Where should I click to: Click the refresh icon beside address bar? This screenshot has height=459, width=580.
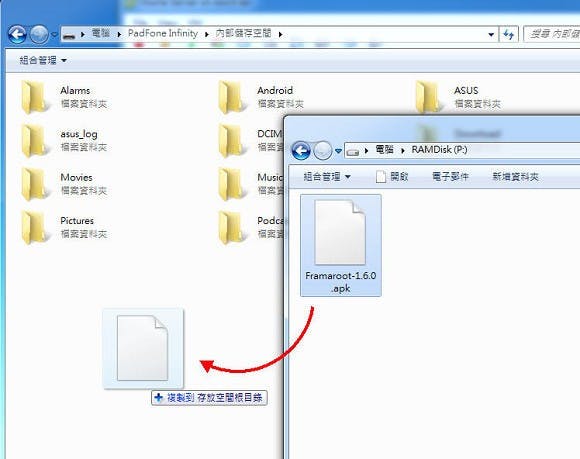coord(509,35)
